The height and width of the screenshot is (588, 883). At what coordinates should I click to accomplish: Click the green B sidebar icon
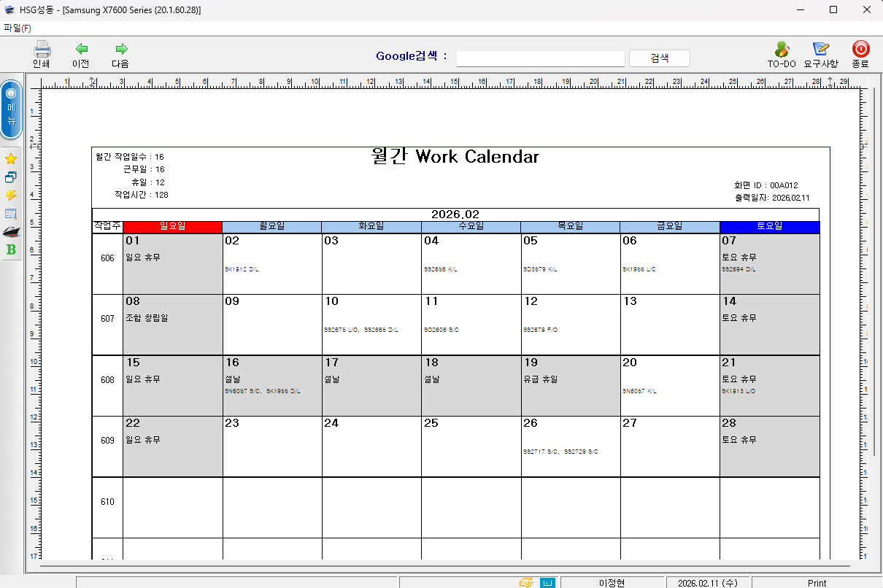click(11, 250)
